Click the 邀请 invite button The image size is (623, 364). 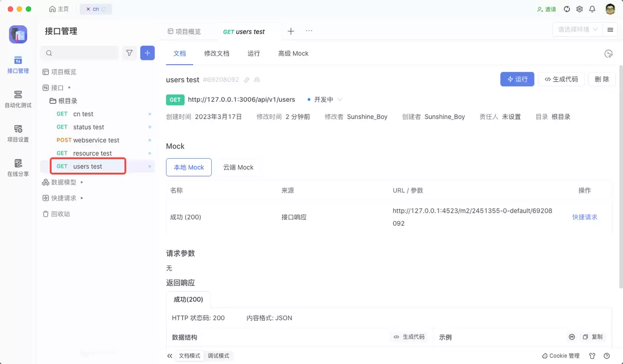546,9
